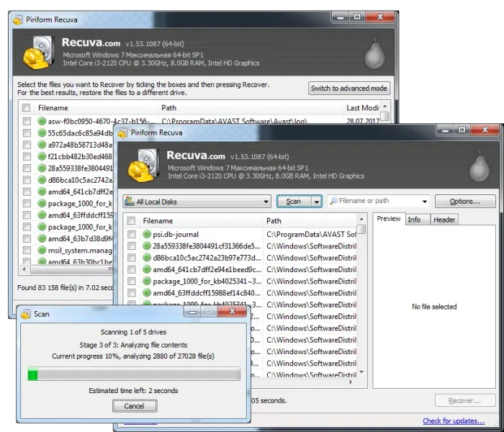
Task: Tick checkbox for d86bca10c5ac2742a23b97e773d in front window
Action: (132, 258)
